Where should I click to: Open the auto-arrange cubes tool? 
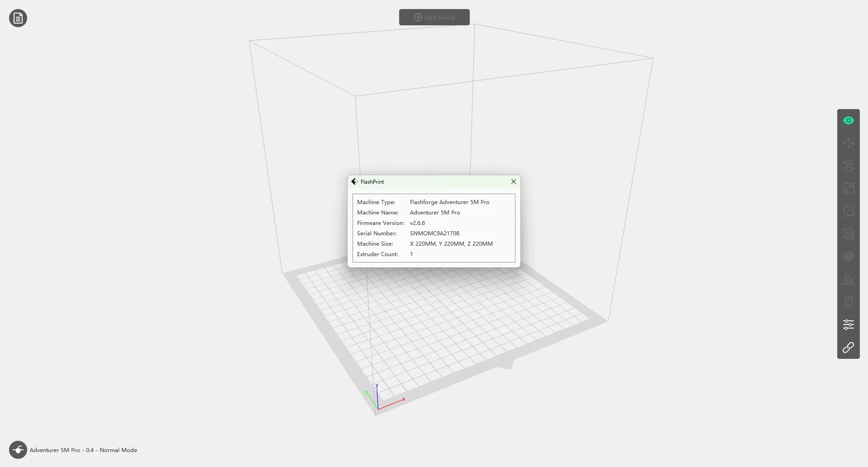[x=848, y=257]
